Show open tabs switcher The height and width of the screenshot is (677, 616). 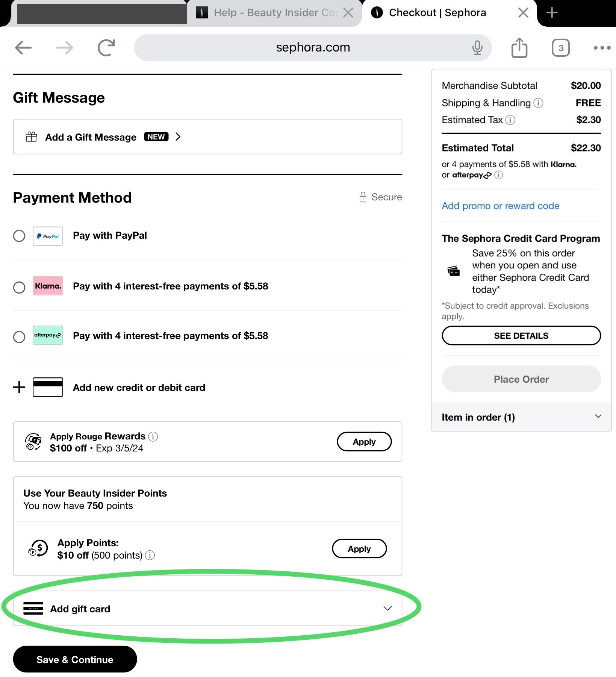[x=560, y=48]
